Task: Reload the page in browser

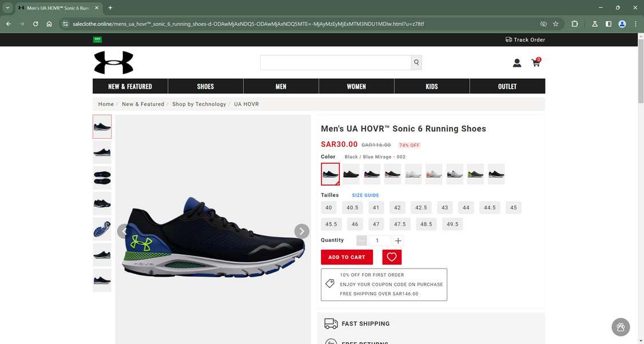Action: click(x=35, y=24)
